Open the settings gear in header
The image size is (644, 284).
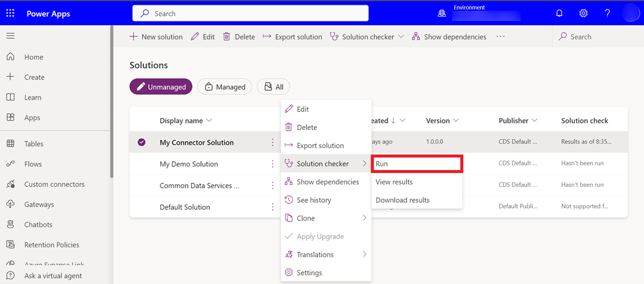pyautogui.click(x=583, y=13)
